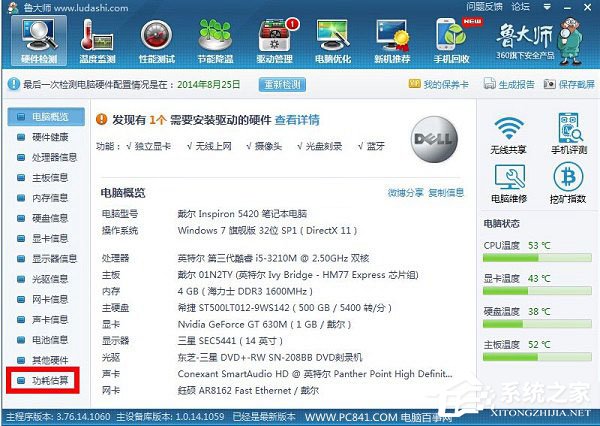Open the 电脑维修 computer repair icon
Screen dimensions: 600x426
tap(510, 185)
